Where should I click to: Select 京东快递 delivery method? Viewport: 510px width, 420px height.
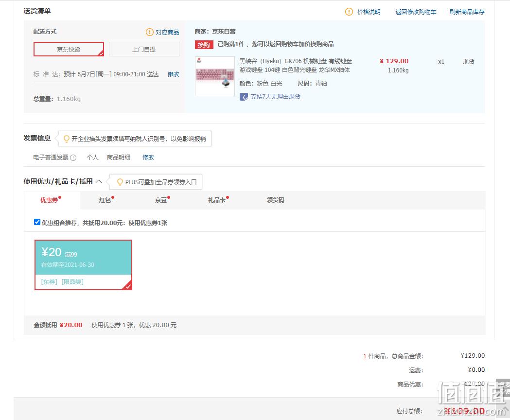coord(69,49)
